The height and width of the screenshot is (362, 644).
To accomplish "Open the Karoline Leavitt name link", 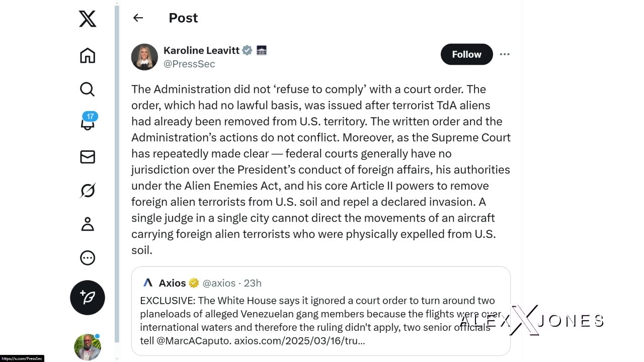I will tap(201, 50).
